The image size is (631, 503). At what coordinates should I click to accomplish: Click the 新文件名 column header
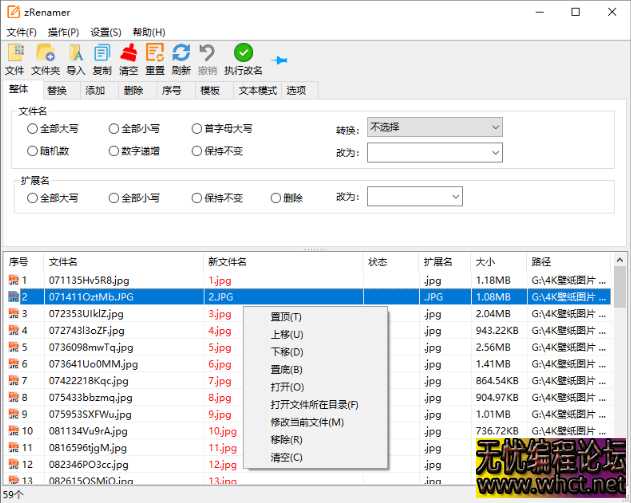tap(228, 262)
